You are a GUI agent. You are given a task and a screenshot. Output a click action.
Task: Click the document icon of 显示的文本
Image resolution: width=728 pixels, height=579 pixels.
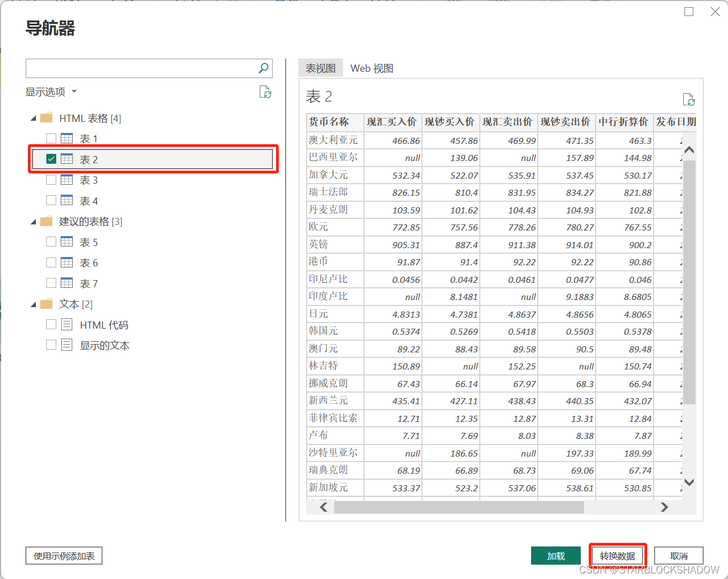(67, 345)
